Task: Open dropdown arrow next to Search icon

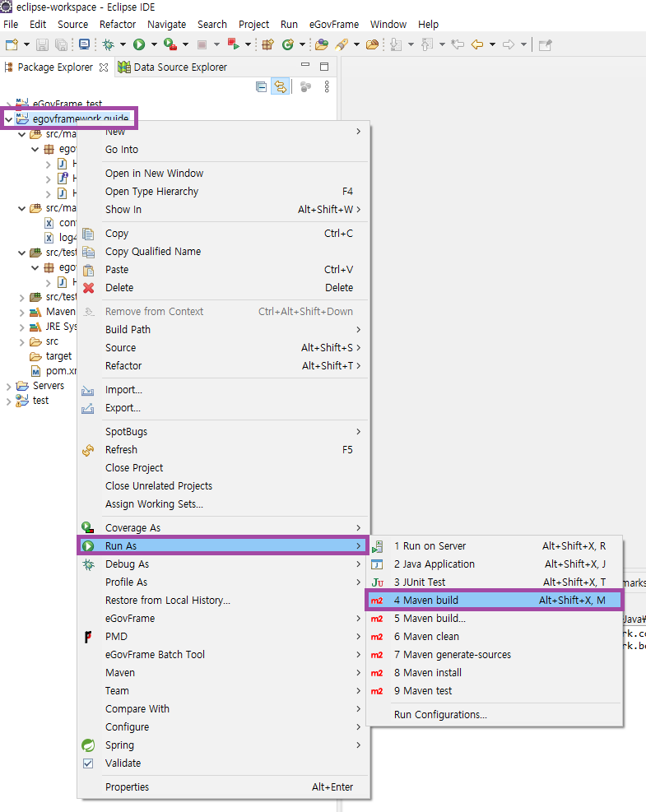Action: (x=356, y=44)
